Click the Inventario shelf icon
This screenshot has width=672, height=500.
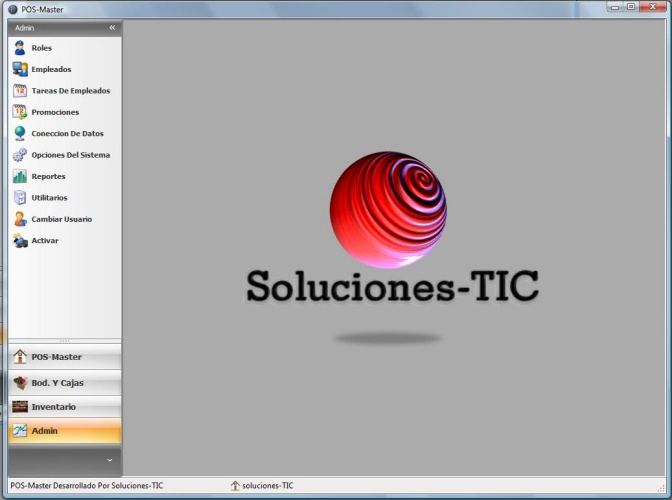coord(20,407)
